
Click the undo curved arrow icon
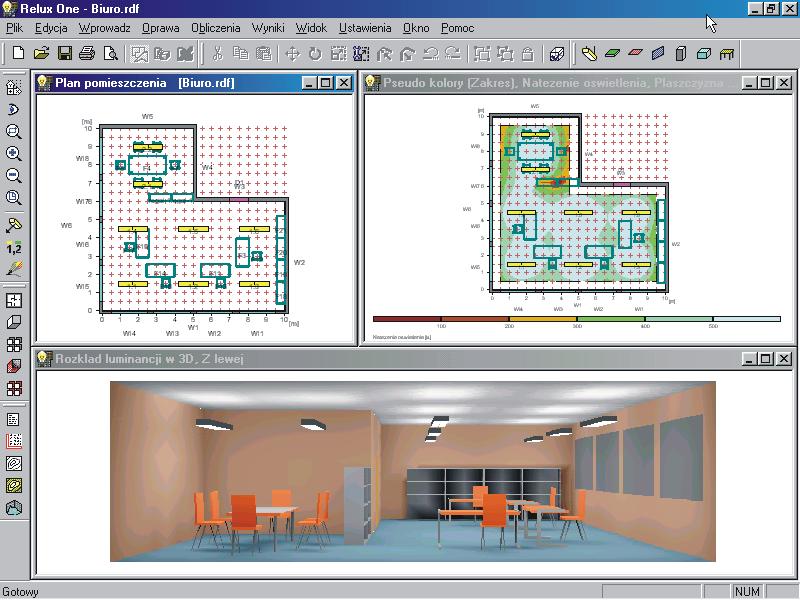(431, 53)
